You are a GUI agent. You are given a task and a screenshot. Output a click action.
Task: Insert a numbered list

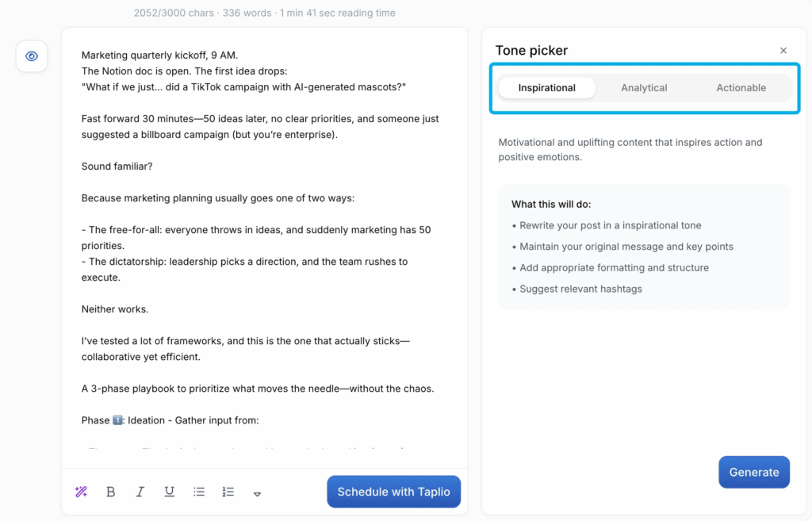point(228,492)
